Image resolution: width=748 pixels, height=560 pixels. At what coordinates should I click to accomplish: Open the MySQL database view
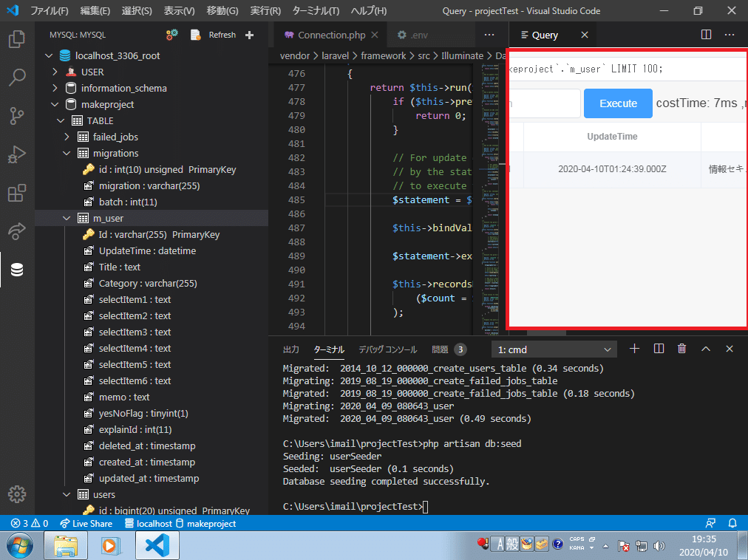[x=17, y=270]
